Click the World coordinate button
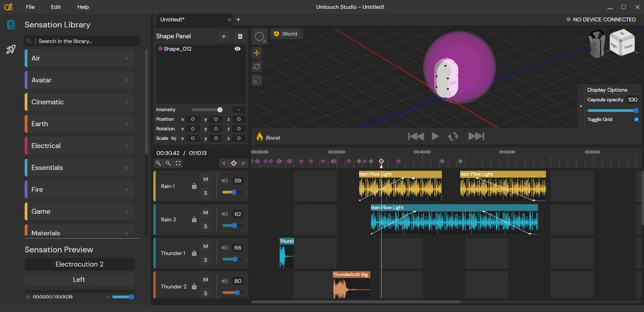644x312 pixels. [x=286, y=34]
